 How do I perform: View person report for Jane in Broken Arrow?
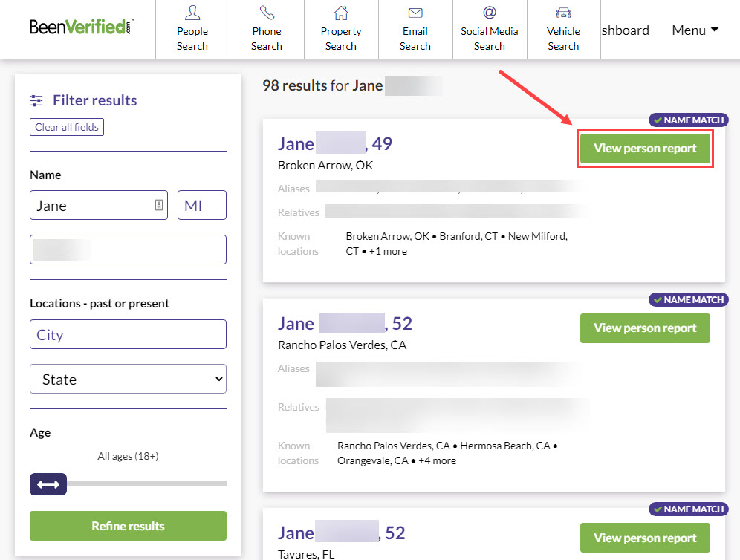tap(645, 149)
